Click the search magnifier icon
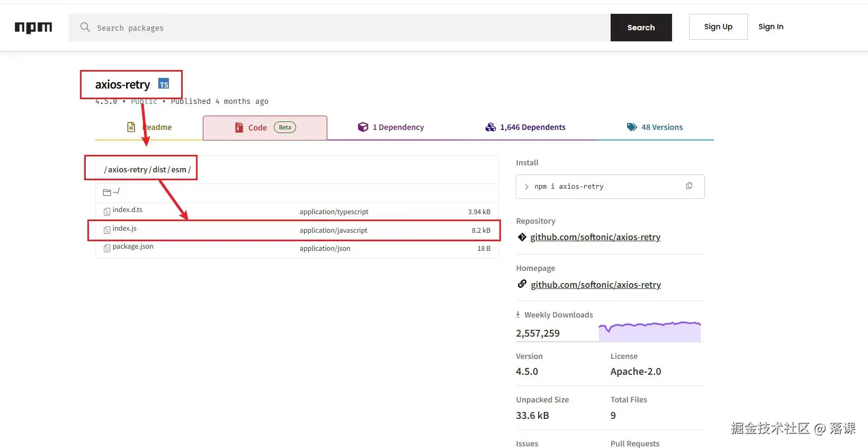 85,27
